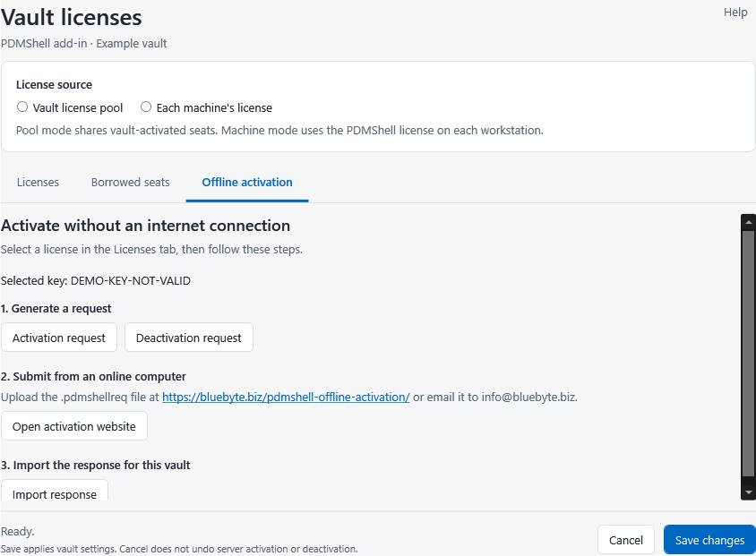Image resolution: width=756 pixels, height=556 pixels.
Task: Open the Borrowed seats tab
Action: [130, 182]
